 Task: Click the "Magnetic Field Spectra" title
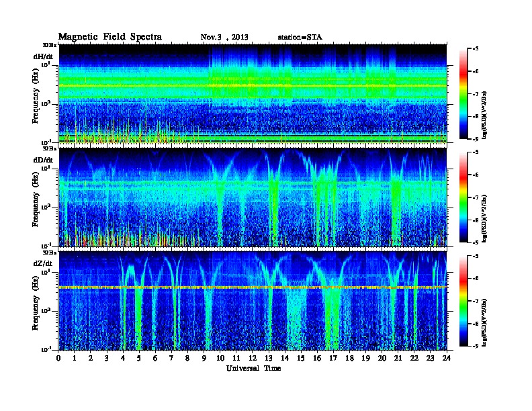110,37
